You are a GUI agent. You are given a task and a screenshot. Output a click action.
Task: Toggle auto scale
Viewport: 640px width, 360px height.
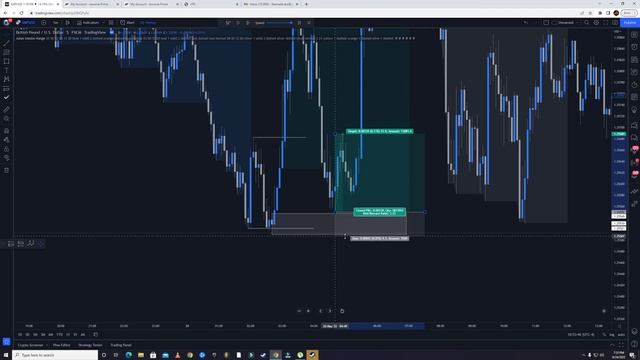tap(621, 334)
